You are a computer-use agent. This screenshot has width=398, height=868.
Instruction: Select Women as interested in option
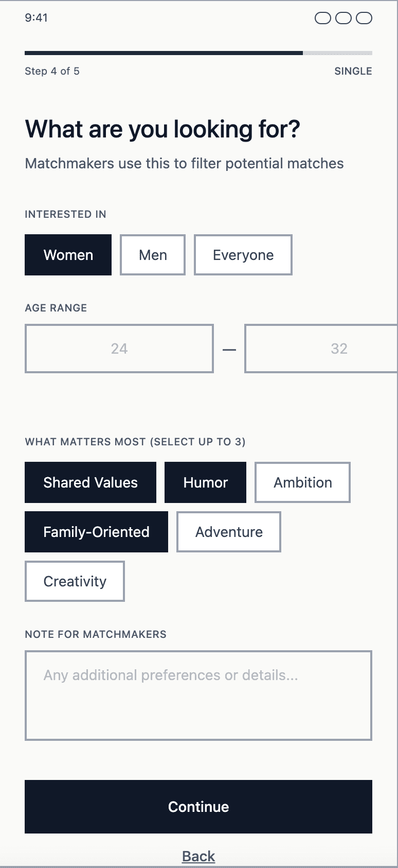point(68,254)
